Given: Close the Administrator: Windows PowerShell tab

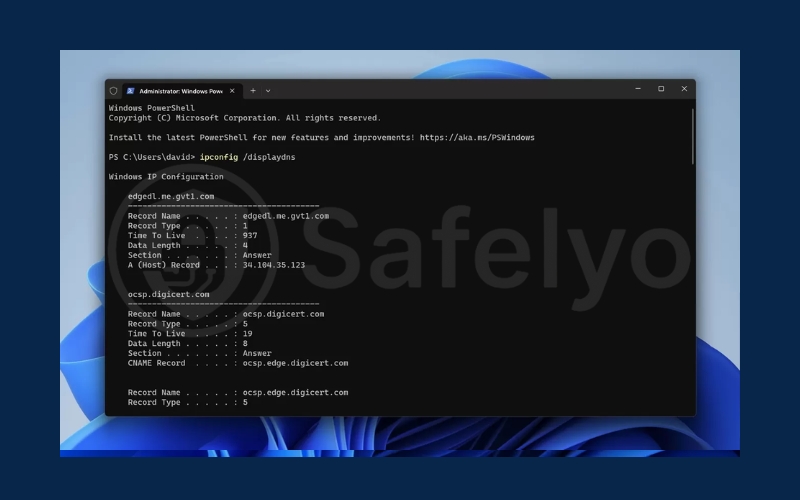Looking at the screenshot, I should pos(233,90).
